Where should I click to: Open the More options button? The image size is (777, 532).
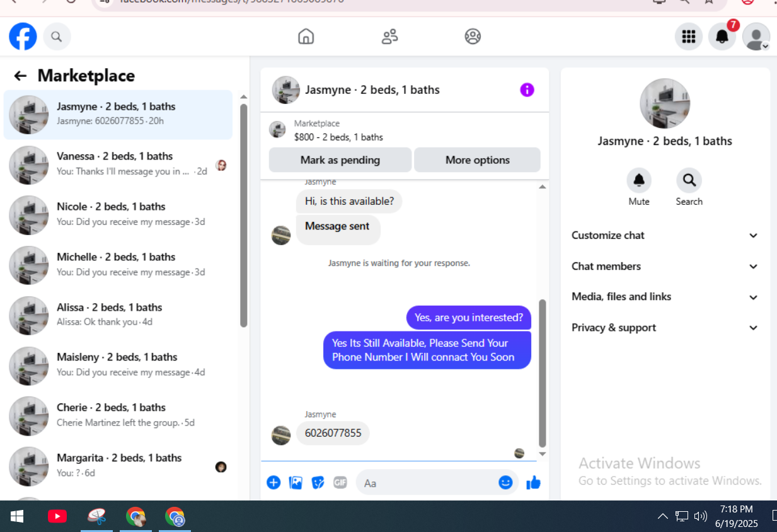coord(477,159)
